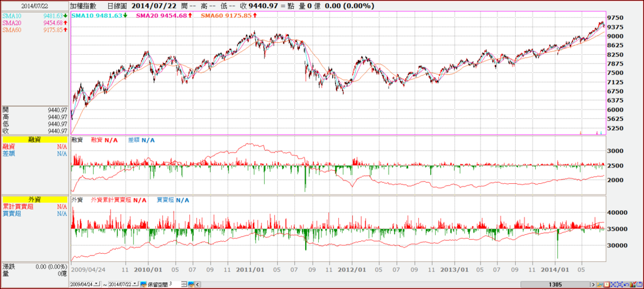The image size is (644, 289).
Task: Click the shrink chart arrows icon
Action: [613, 285]
